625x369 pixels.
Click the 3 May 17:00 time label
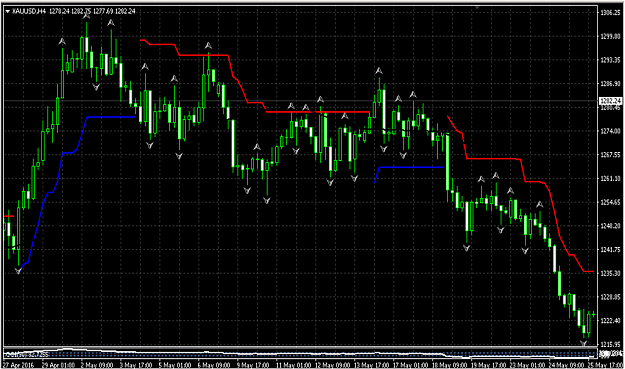(x=136, y=365)
